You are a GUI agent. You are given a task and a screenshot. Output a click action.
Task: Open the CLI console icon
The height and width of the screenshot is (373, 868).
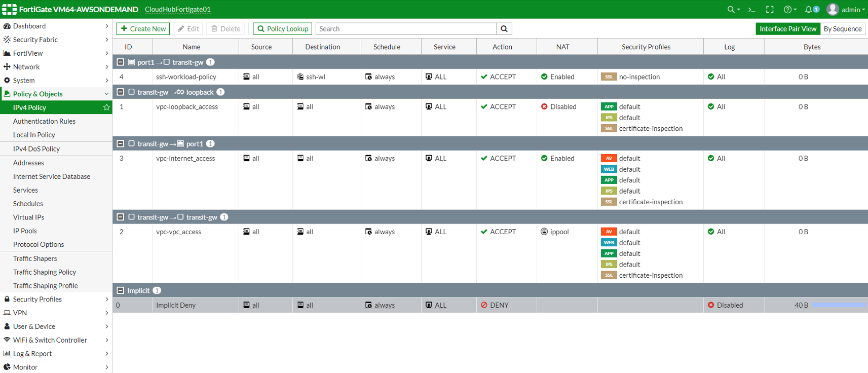coord(752,10)
